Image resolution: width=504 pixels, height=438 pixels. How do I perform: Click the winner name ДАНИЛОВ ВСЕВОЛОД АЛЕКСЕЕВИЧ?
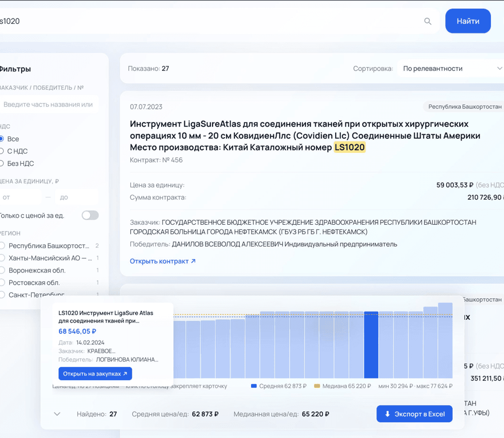(x=227, y=244)
